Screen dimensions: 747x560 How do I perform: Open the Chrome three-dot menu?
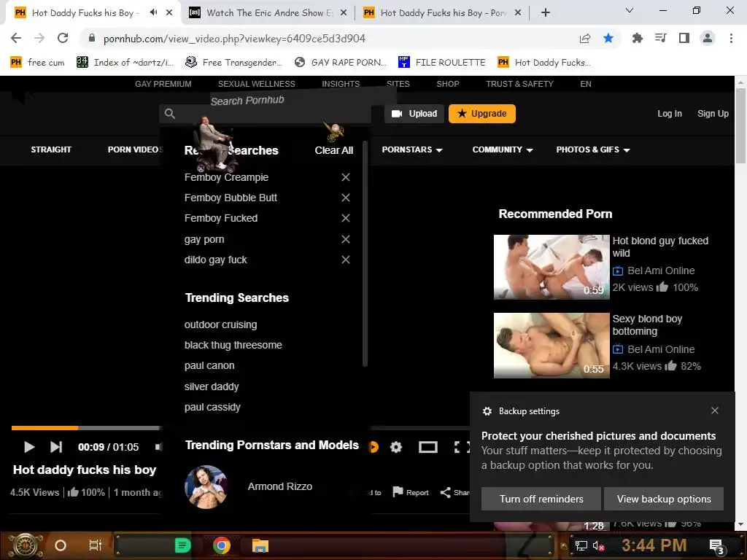click(x=731, y=38)
